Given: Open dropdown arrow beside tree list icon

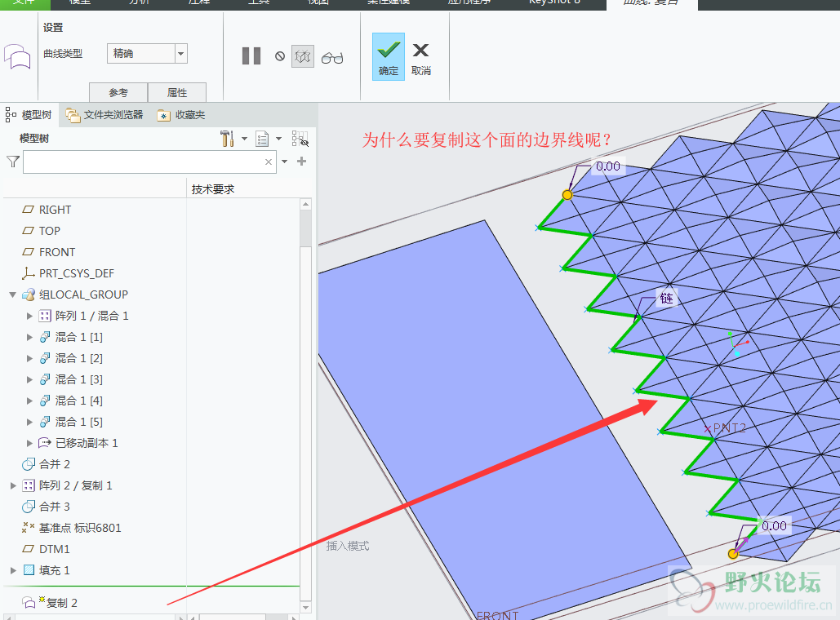Looking at the screenshot, I should click(278, 139).
